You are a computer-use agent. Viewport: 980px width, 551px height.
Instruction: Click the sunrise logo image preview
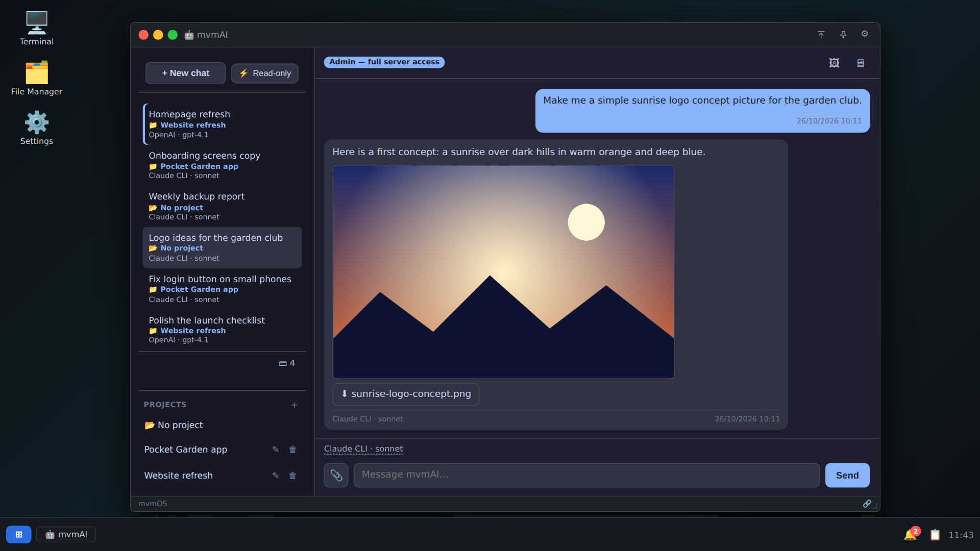(503, 272)
